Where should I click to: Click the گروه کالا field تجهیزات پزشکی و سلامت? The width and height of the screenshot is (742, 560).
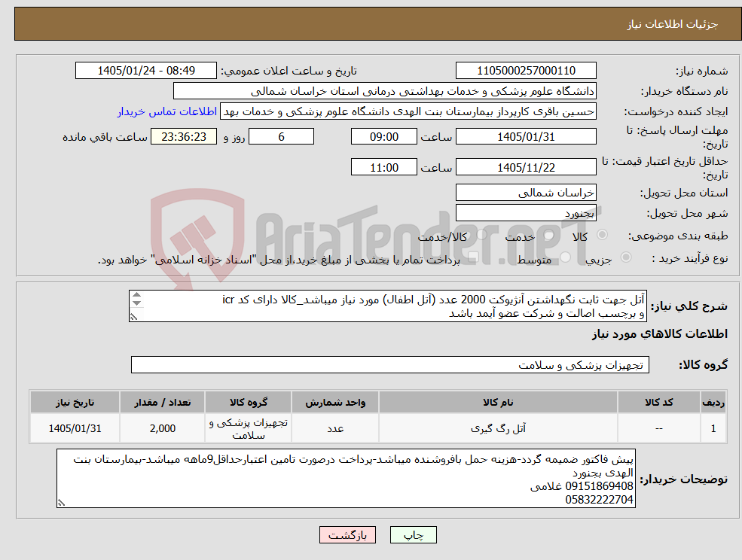[390, 364]
